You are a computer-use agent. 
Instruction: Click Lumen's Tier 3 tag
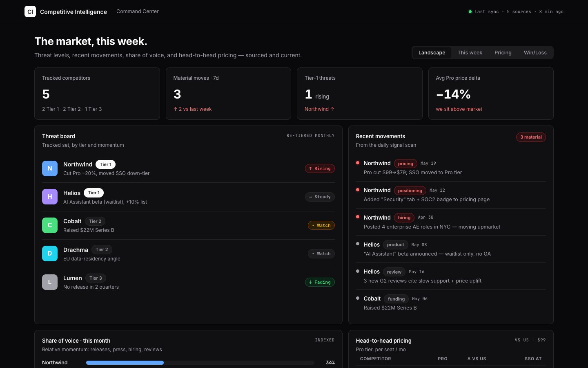click(96, 278)
